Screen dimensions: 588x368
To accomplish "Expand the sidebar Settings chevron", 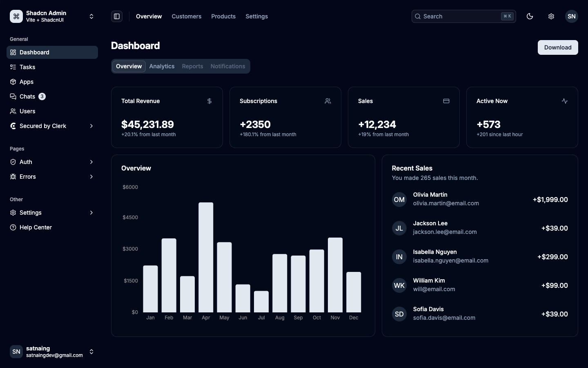I will click(x=91, y=213).
